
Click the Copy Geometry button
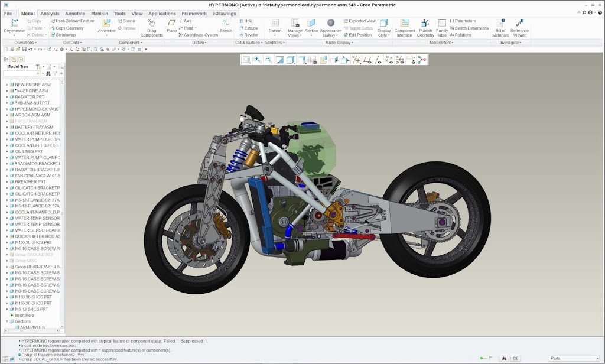pyautogui.click(x=66, y=28)
